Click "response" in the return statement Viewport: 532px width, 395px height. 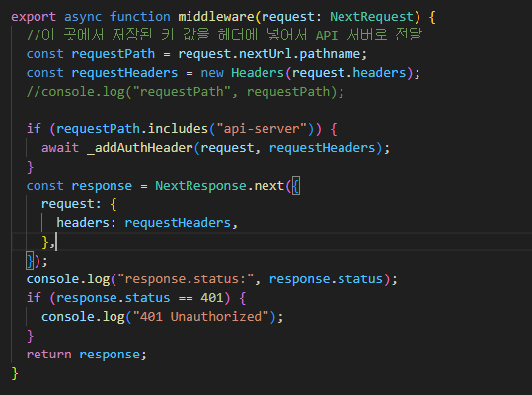click(x=110, y=355)
